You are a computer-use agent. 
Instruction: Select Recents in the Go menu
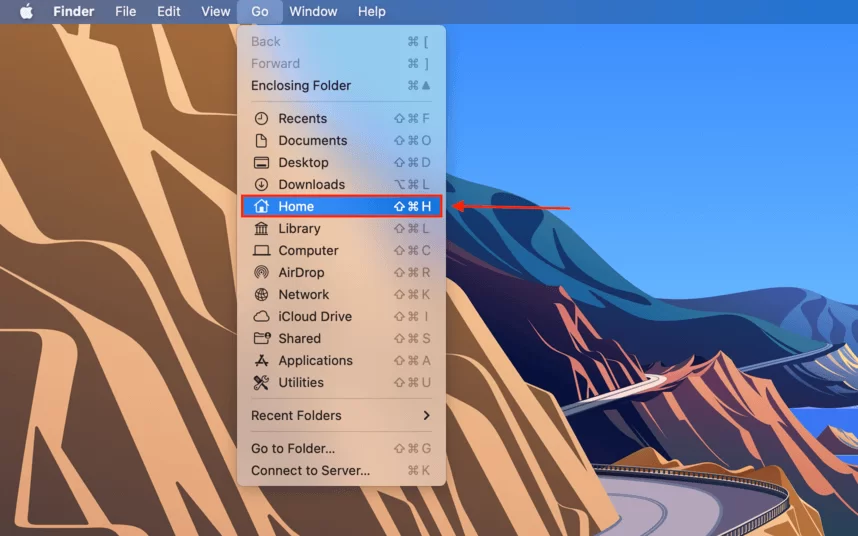coord(341,119)
